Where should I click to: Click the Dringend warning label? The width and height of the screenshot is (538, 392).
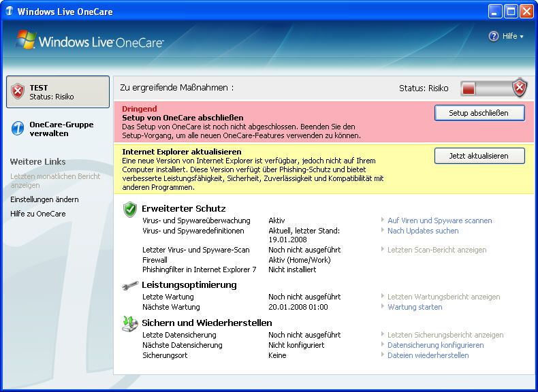click(140, 109)
